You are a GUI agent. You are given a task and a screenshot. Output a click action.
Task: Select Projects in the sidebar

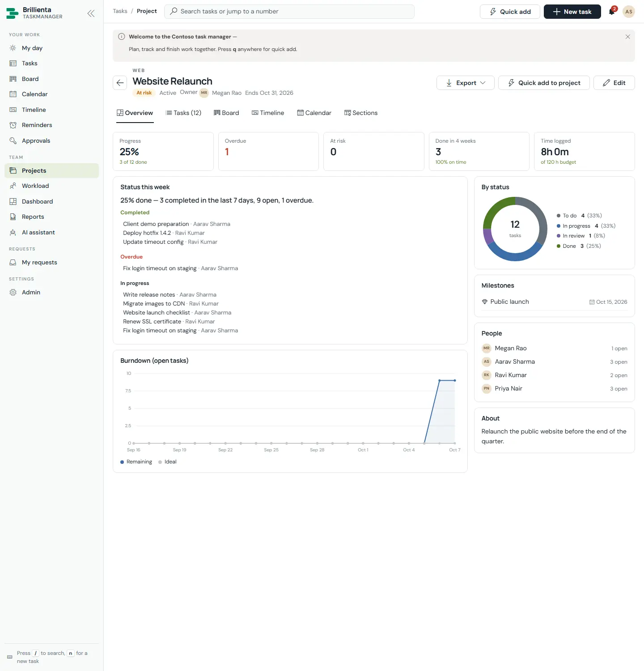51,170
